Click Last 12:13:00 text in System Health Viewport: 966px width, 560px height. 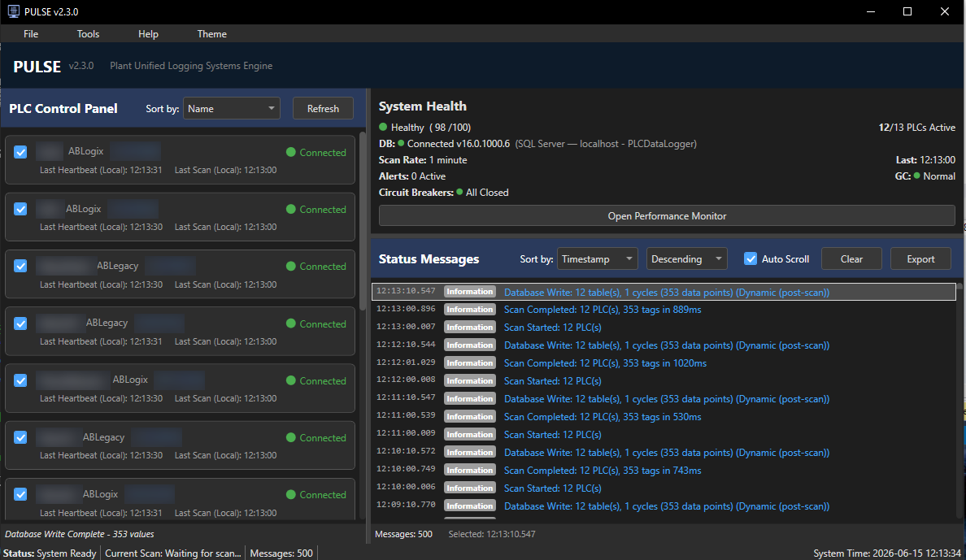pyautogui.click(x=925, y=159)
